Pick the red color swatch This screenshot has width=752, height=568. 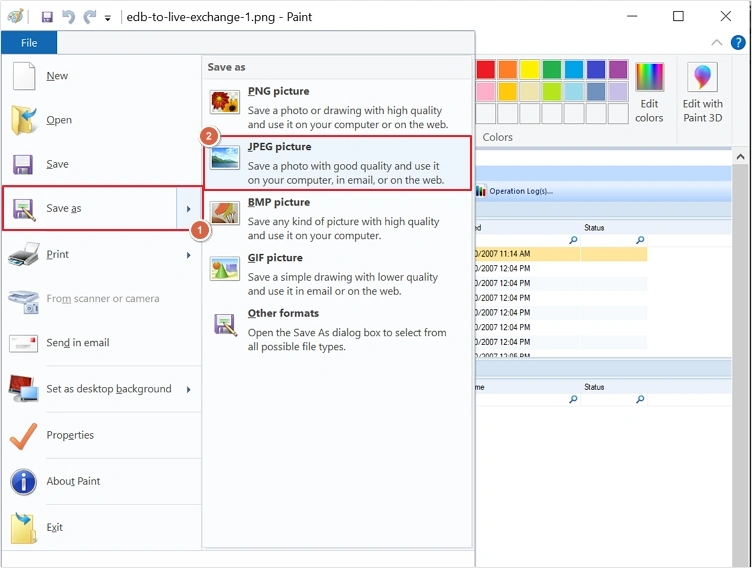click(x=486, y=69)
